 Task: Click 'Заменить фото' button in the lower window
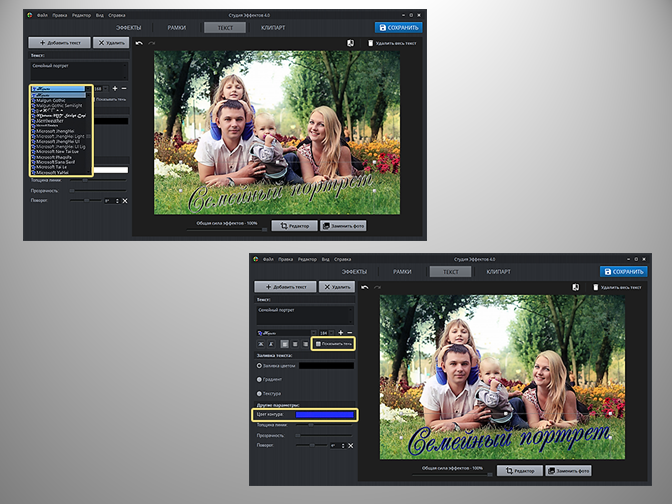coord(570,470)
